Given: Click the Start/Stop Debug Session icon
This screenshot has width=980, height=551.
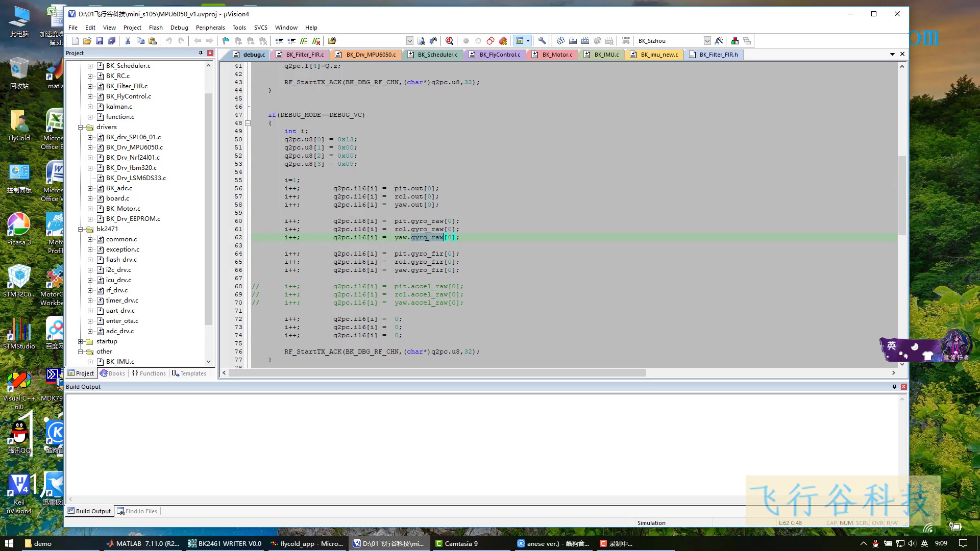Looking at the screenshot, I should 449,41.
